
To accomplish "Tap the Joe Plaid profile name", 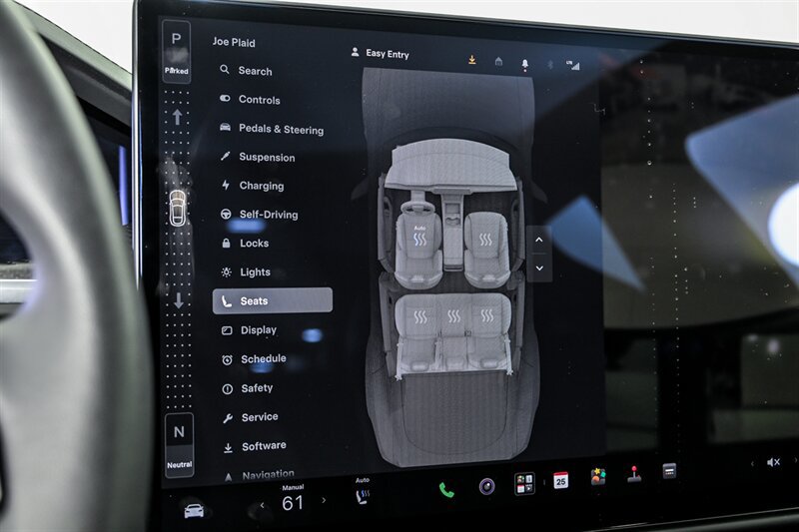I will (234, 42).
